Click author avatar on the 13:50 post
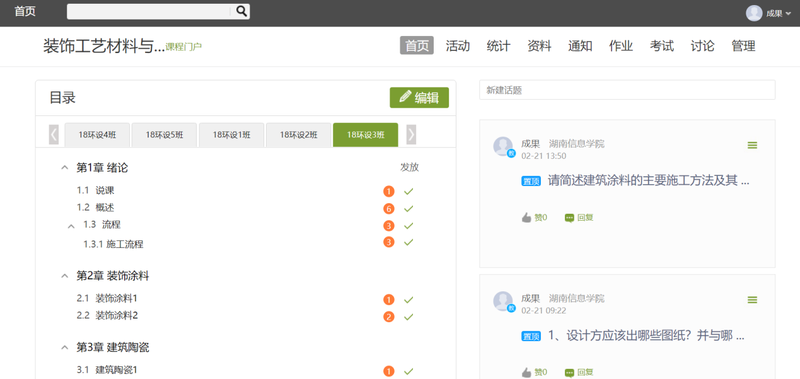The width and height of the screenshot is (800, 379). tap(503, 146)
